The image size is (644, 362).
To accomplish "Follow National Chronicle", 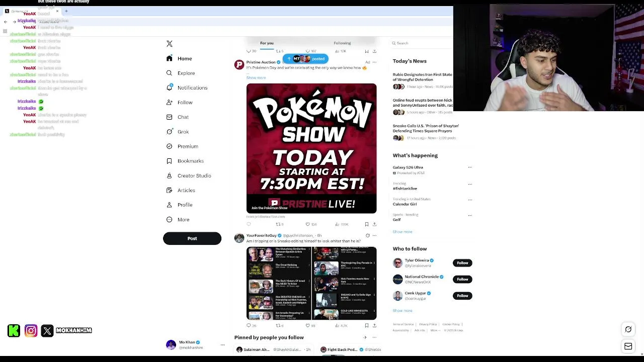I will (x=462, y=279).
